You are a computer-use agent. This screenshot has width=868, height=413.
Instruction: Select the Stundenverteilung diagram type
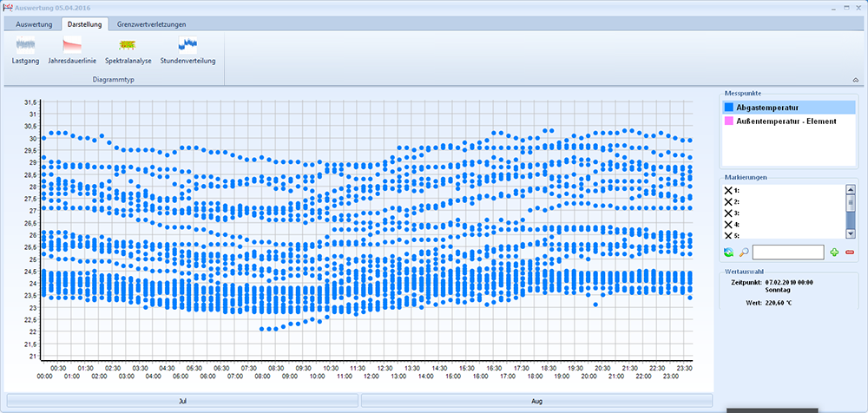tap(187, 50)
